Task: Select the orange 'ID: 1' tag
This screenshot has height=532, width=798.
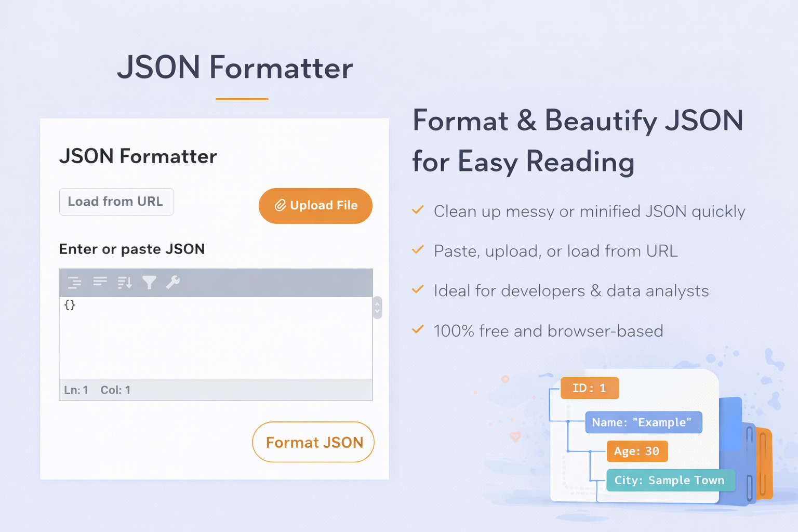Action: 590,388
